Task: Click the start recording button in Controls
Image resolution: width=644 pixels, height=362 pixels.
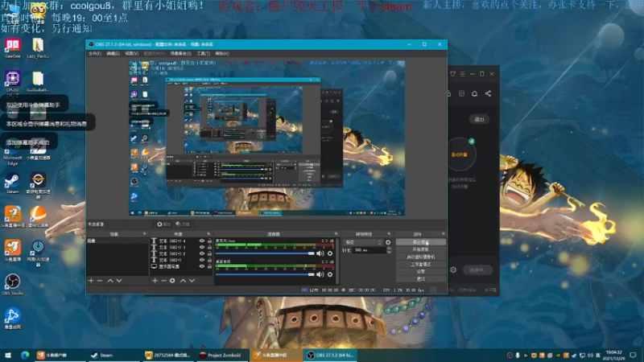Action: 420,249
